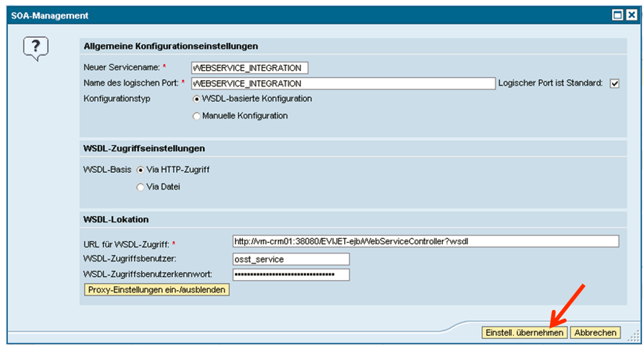Choose 'Manuelle Konfiguration' option
644x347 pixels.
click(x=196, y=116)
